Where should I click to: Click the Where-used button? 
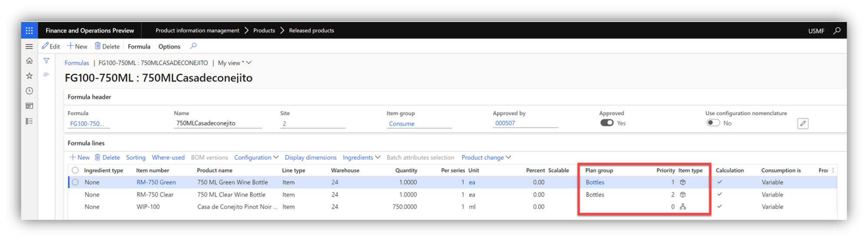pyautogui.click(x=168, y=158)
